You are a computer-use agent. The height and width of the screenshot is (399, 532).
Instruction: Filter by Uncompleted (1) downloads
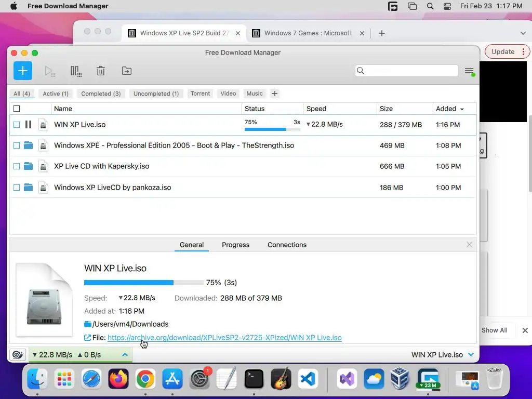[x=156, y=94]
